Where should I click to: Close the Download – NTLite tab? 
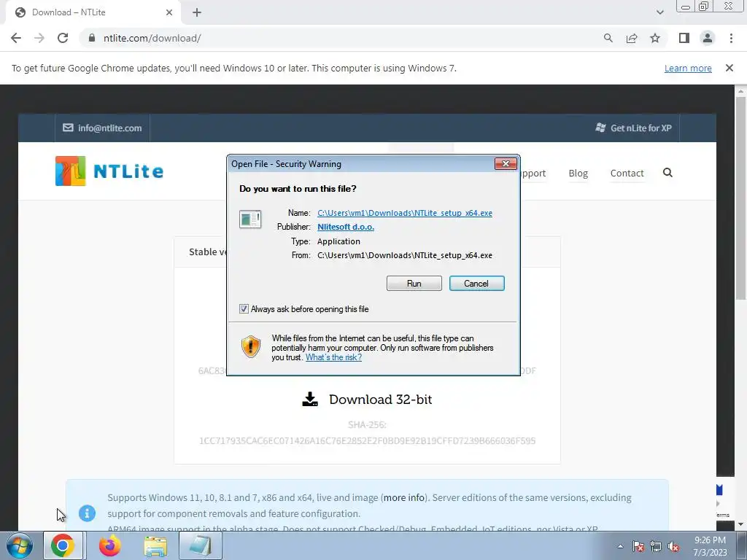pyautogui.click(x=169, y=12)
